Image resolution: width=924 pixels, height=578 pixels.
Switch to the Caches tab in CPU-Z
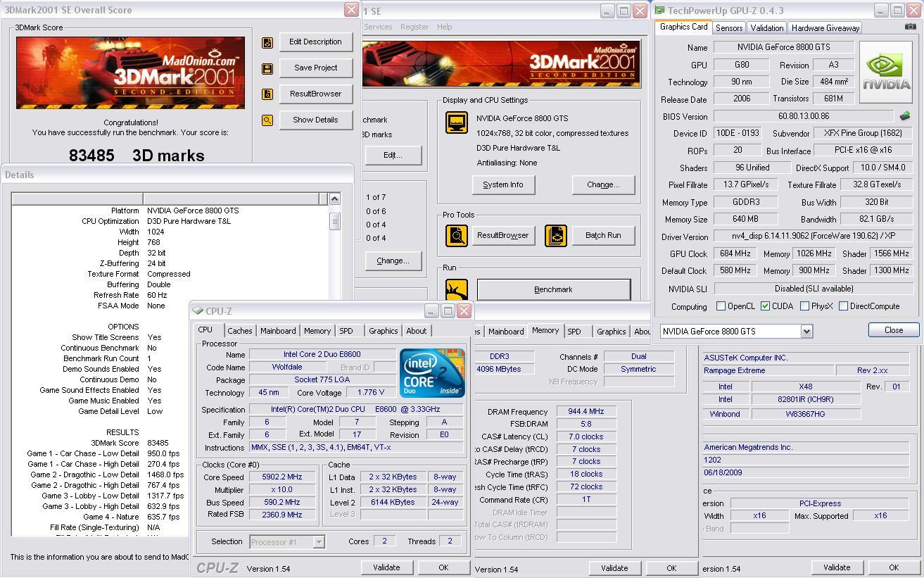pyautogui.click(x=239, y=331)
